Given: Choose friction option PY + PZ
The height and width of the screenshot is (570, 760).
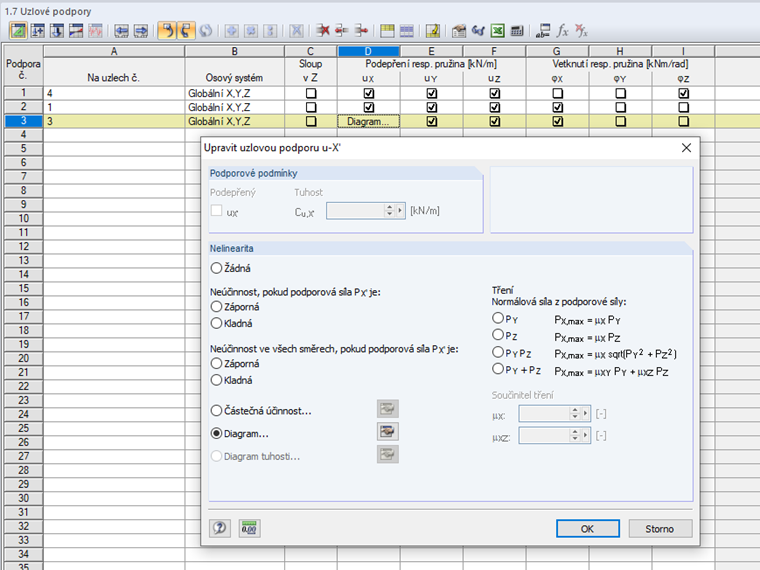Looking at the screenshot, I should (498, 369).
